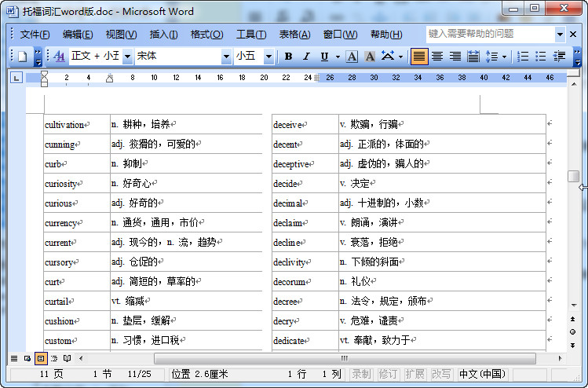Click horizontal scrollbar left arrow

coord(81,358)
